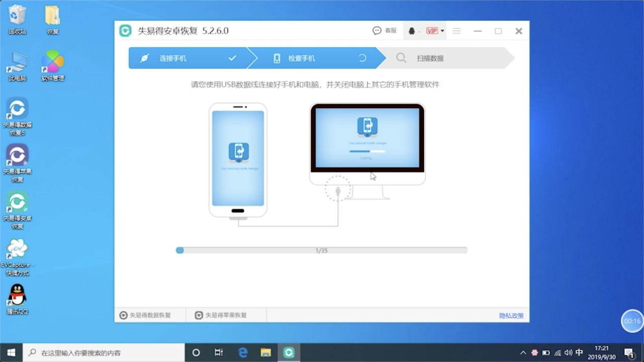Select the 软件管理 desktop icon
The width and height of the screenshot is (644, 362).
pos(53,66)
